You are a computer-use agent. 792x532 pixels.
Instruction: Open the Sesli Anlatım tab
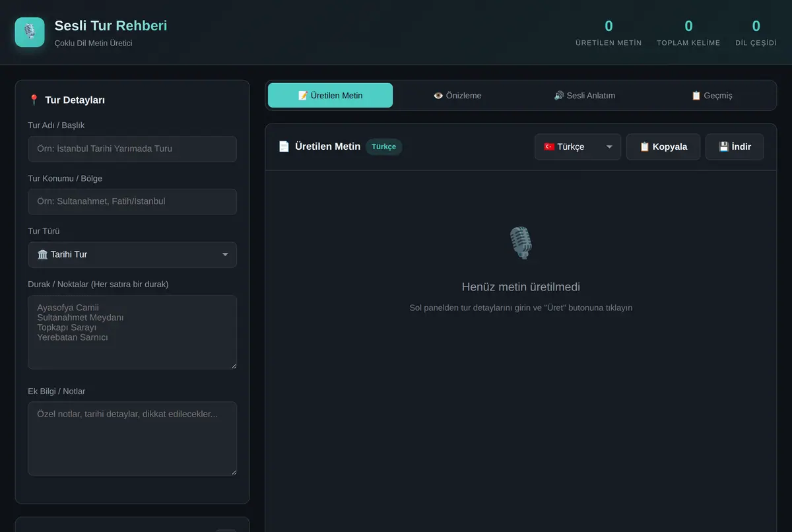tap(585, 95)
